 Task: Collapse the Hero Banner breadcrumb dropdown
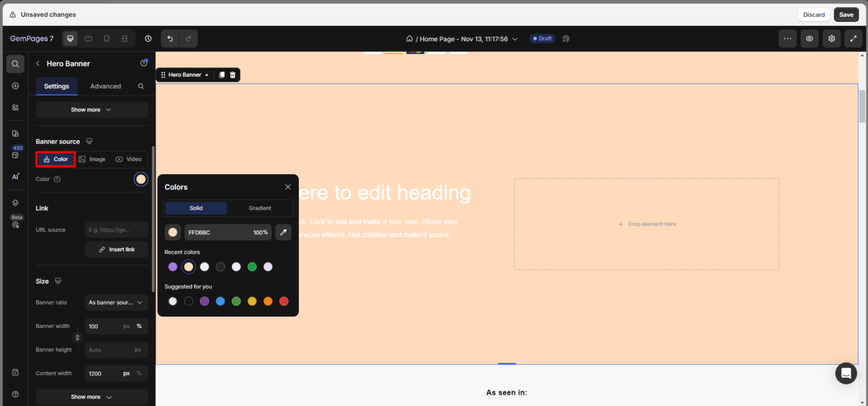pos(207,75)
